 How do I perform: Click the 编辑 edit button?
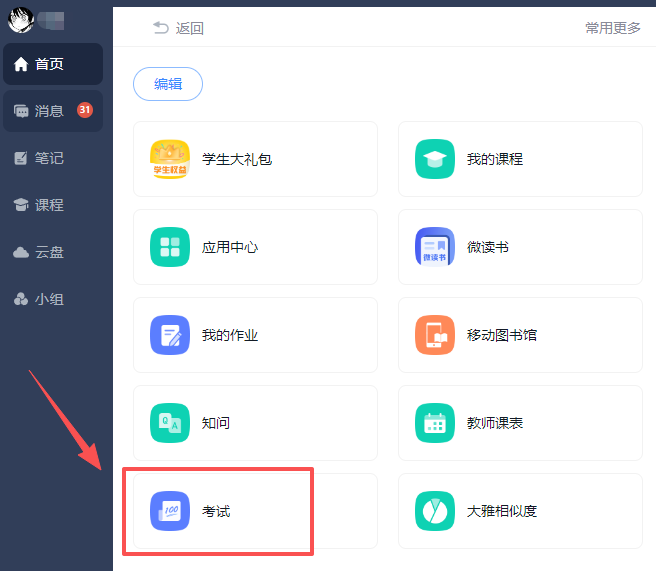click(x=168, y=84)
